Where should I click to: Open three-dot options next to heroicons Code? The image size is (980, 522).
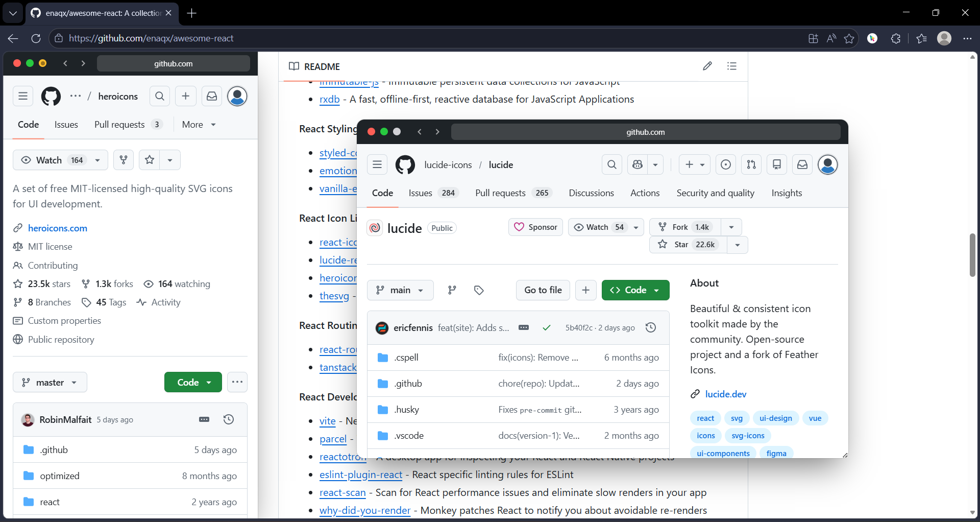tap(237, 382)
